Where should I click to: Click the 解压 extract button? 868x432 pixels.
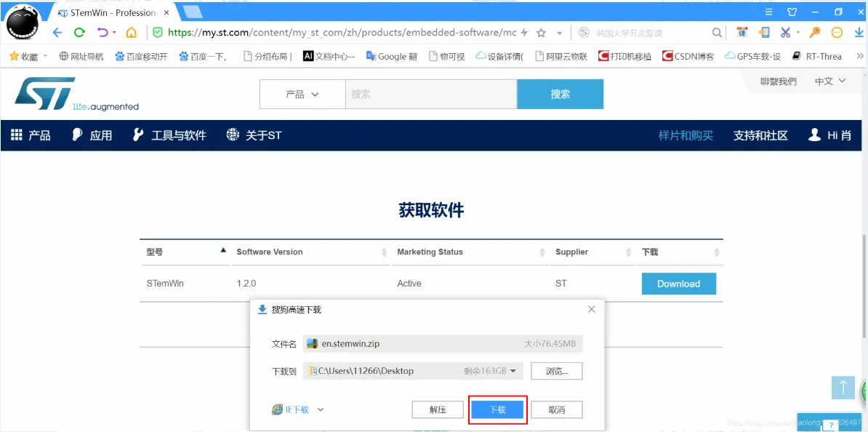click(x=438, y=410)
